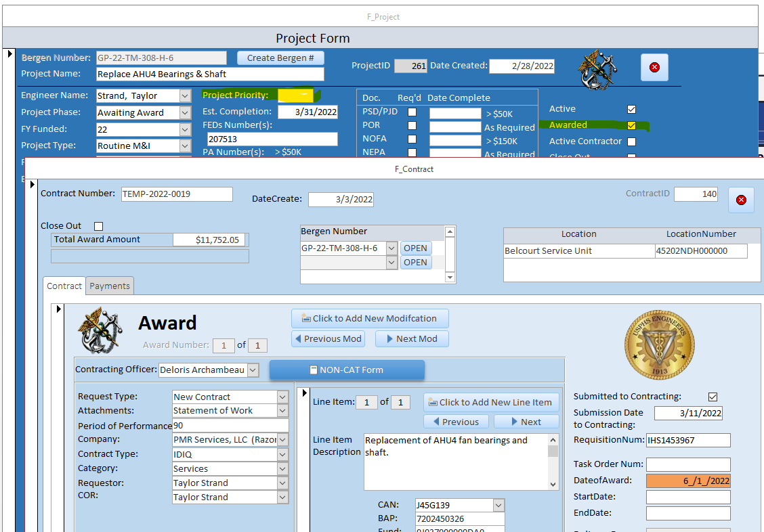This screenshot has width=764, height=532.
Task: Check the Active Contractor checkbox
Action: pyautogui.click(x=631, y=141)
